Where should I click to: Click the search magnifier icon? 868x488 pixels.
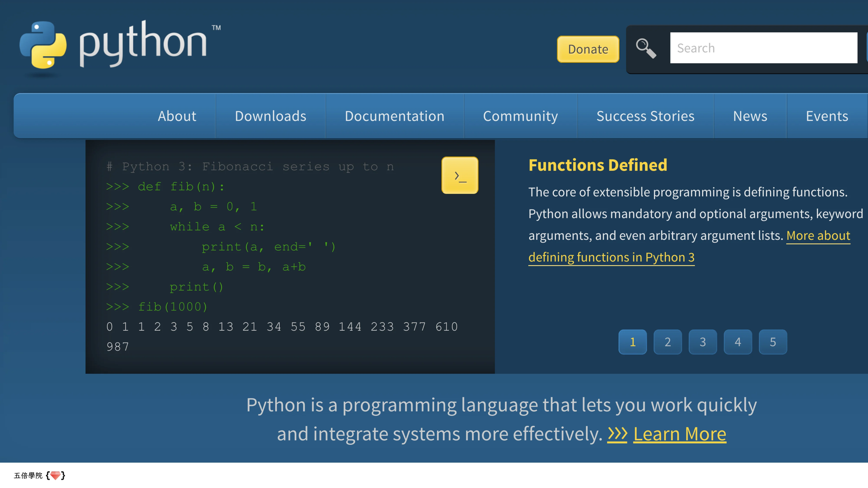coord(646,49)
